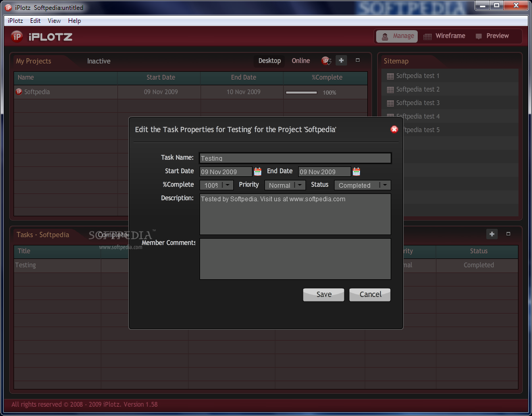Viewport: 532px width, 416px height.
Task: Select the Tasks - Softpedia tab
Action: click(43, 235)
